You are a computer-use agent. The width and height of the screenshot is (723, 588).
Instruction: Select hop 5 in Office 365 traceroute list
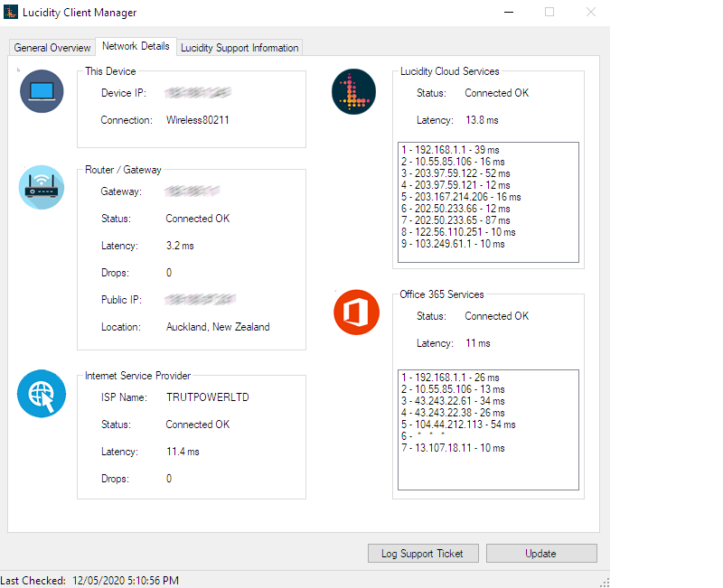click(x=457, y=425)
